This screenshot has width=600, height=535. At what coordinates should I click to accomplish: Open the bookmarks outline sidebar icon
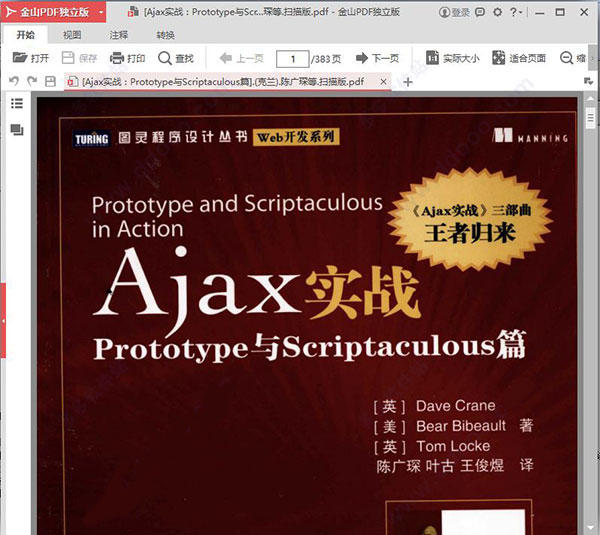pos(17,103)
